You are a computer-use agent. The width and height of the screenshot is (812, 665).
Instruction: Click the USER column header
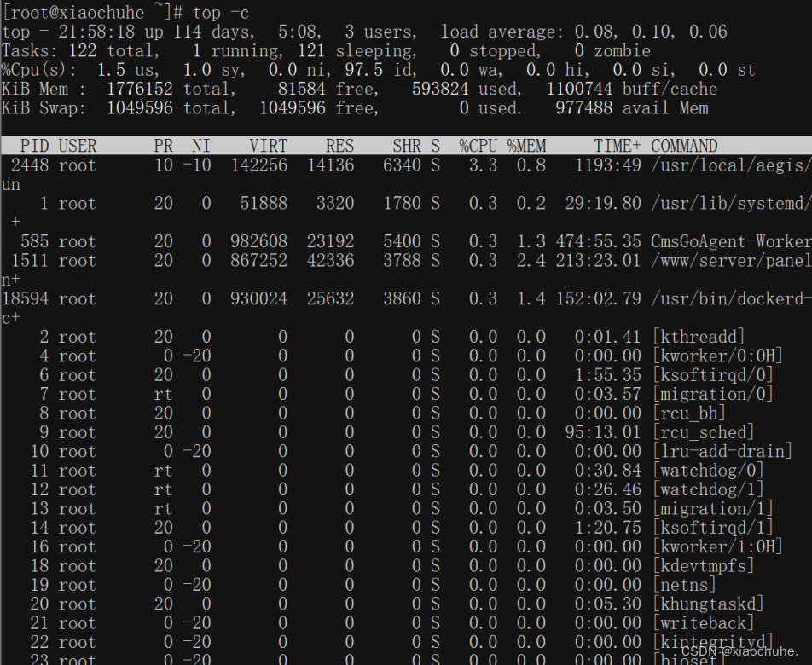[x=78, y=146]
